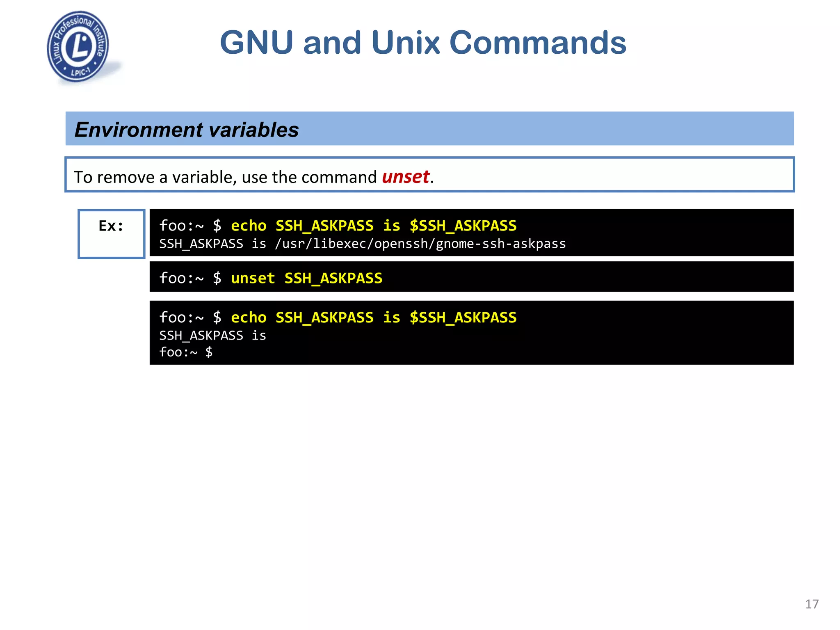The width and height of the screenshot is (840, 630).
Task: Click the final foo:~ $ prompt
Action: coord(186,352)
